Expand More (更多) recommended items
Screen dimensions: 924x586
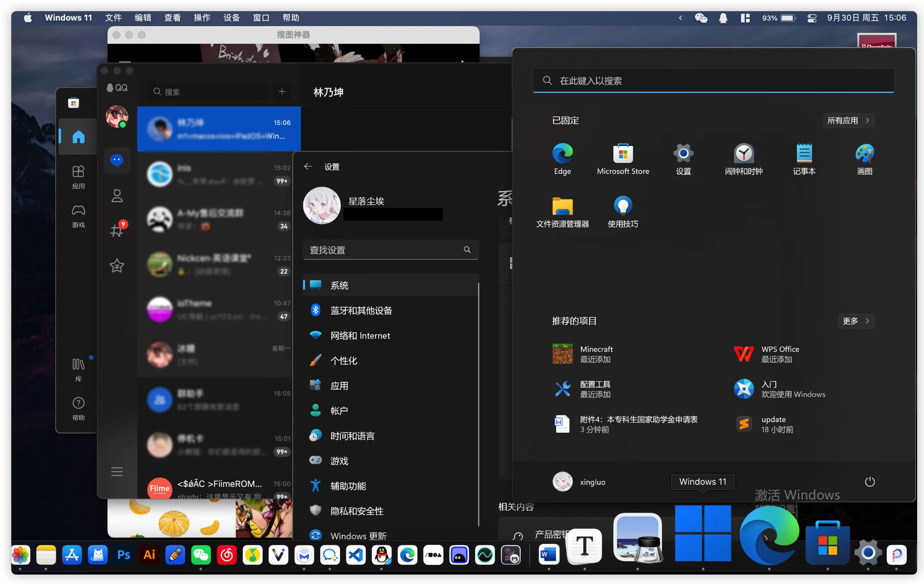coord(855,321)
